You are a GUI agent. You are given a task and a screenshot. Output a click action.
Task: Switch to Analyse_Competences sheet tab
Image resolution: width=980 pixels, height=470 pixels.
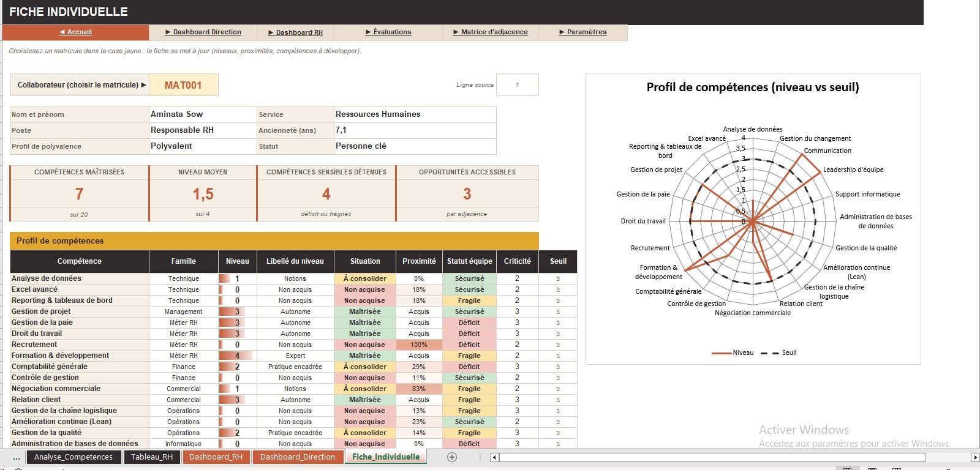pos(73,457)
